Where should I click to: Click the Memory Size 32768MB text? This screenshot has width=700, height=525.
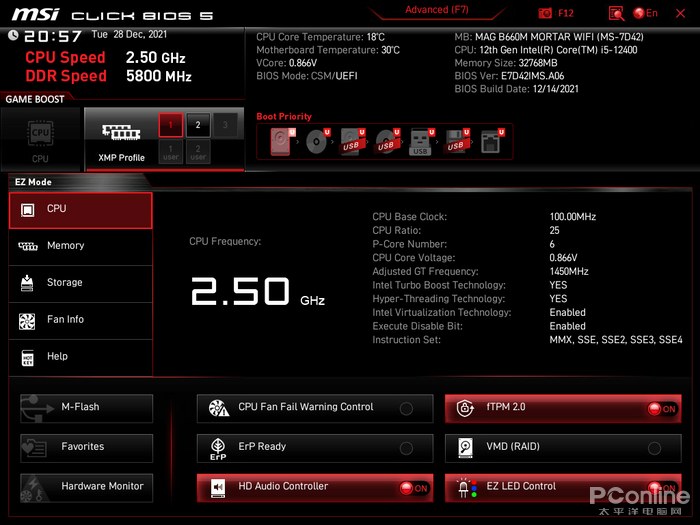[x=506, y=63]
